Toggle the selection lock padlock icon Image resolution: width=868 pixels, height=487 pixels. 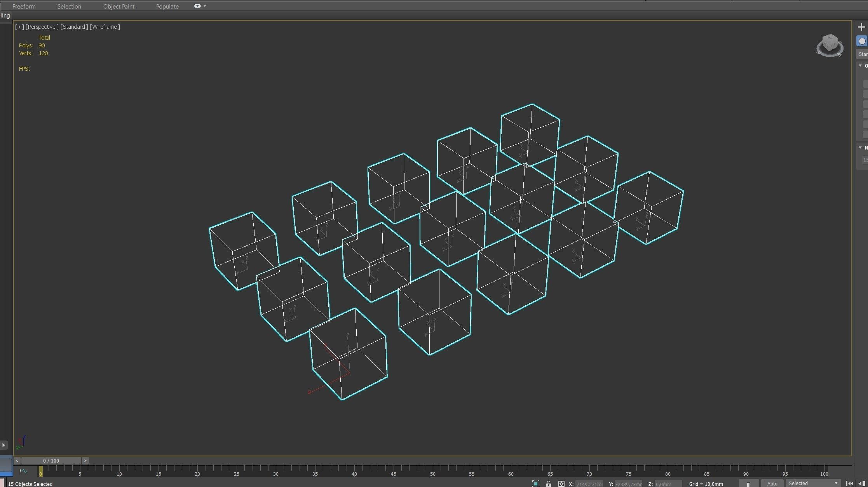(548, 484)
